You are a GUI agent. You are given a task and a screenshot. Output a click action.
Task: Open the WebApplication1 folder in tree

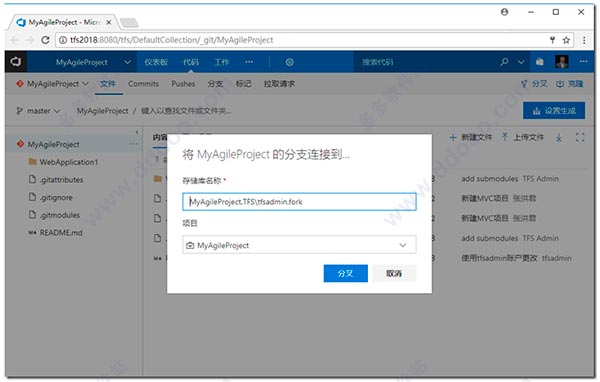tap(68, 162)
